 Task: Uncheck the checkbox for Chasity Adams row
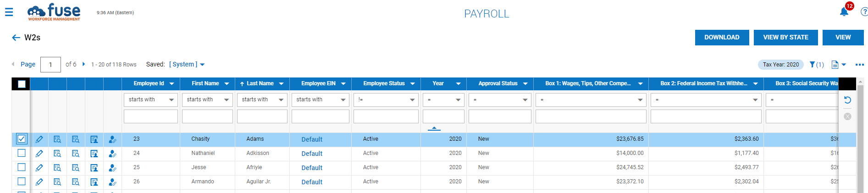pyautogui.click(x=22, y=139)
